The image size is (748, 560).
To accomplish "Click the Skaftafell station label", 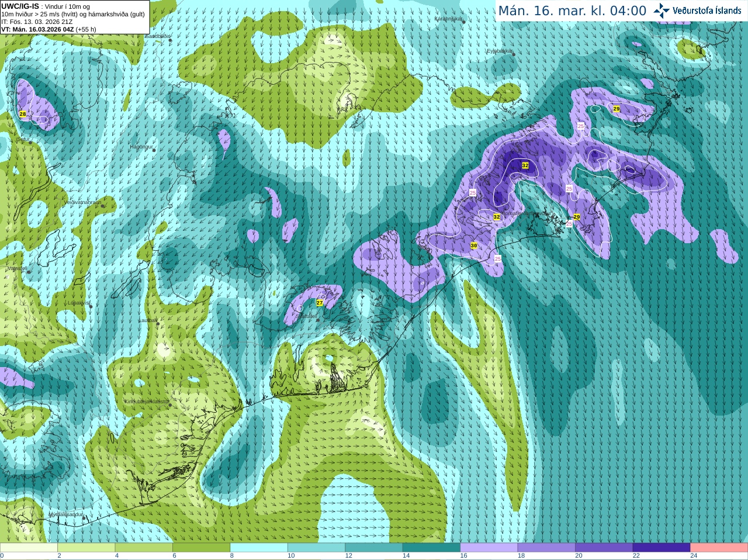I will tap(306, 316).
